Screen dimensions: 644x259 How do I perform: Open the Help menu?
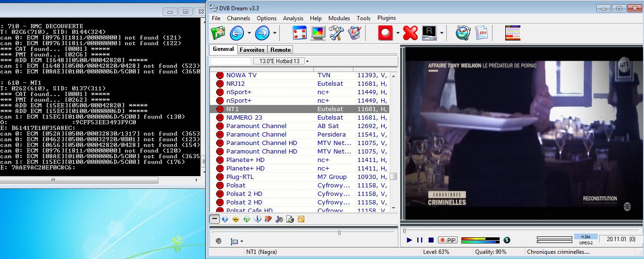click(x=316, y=18)
